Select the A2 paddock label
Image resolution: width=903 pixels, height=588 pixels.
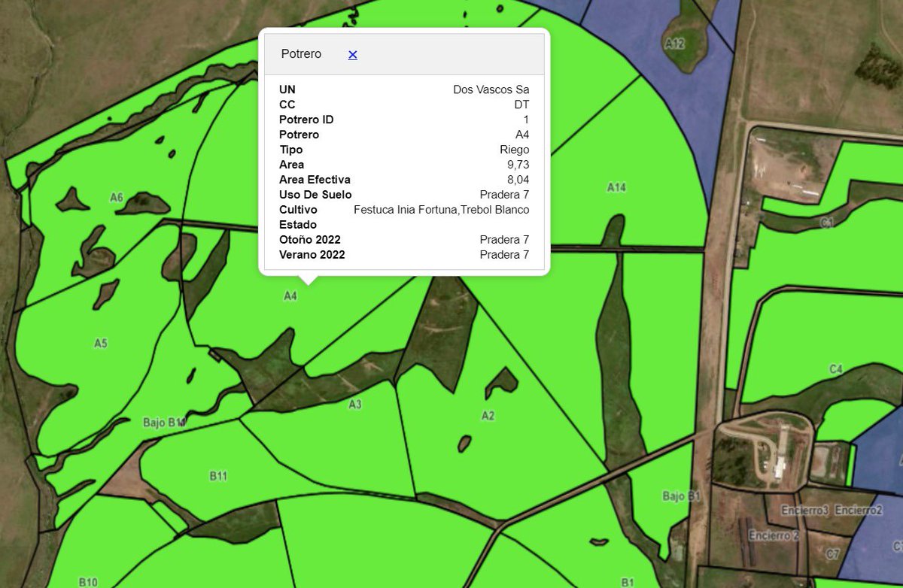(488, 415)
